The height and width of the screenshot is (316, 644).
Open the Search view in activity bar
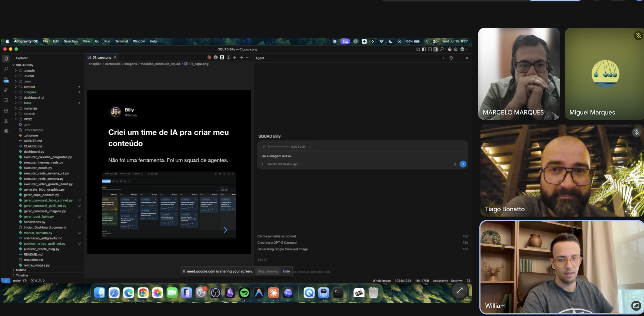click(x=6, y=69)
